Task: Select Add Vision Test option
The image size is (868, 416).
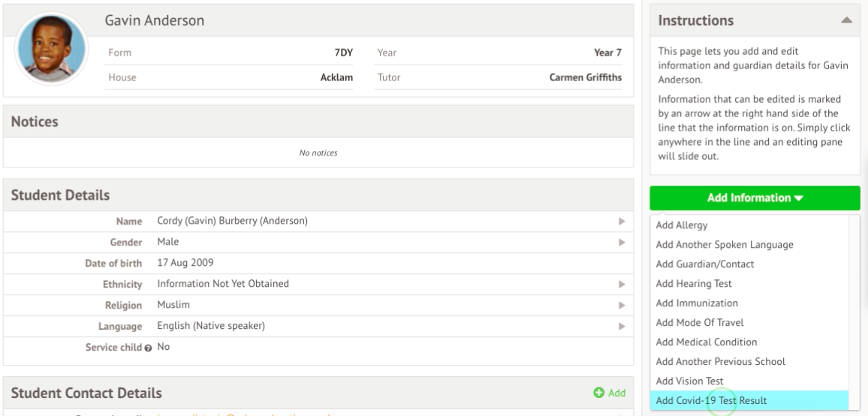Action: (689, 381)
